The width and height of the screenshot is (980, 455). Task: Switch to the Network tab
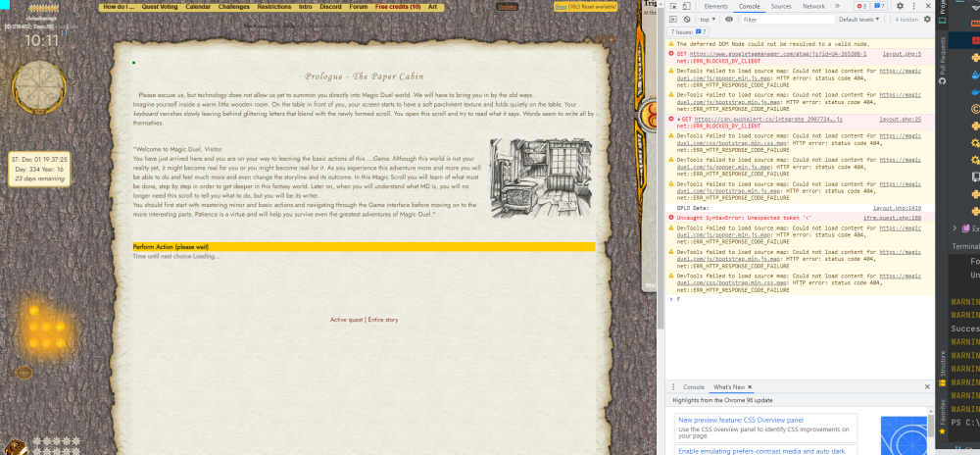pyautogui.click(x=813, y=6)
